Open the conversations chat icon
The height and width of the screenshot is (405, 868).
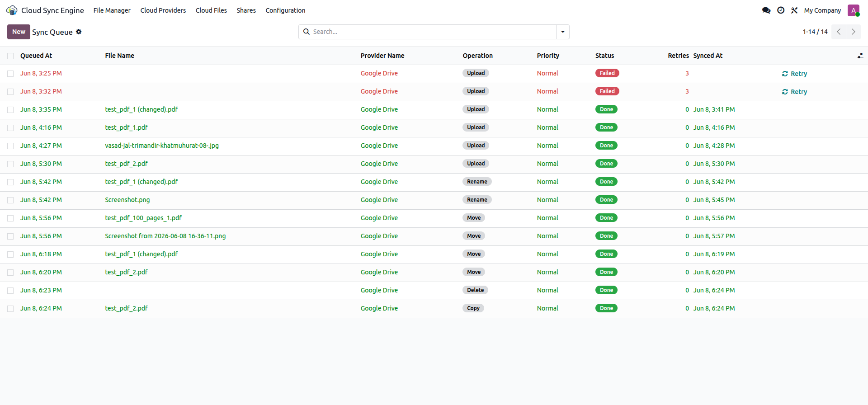point(766,10)
